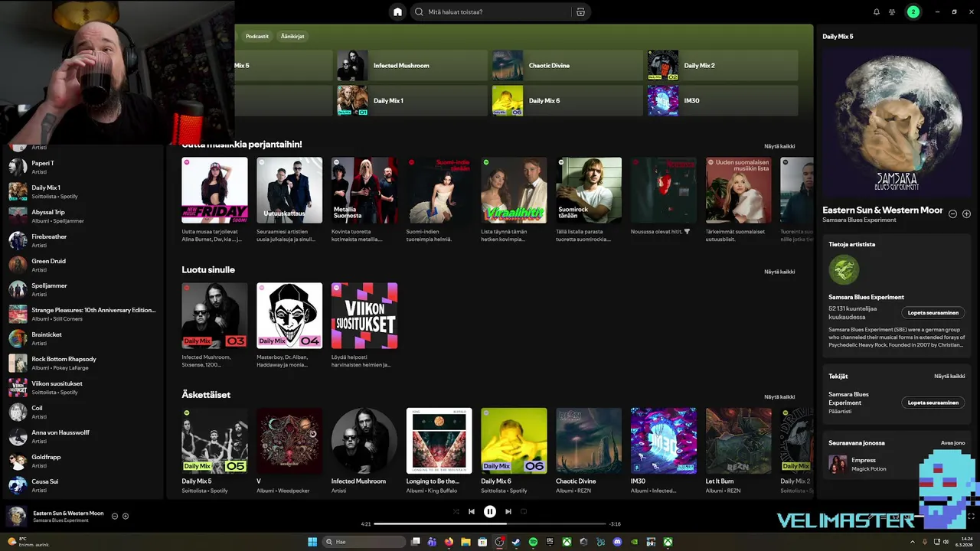
Task: Open the New Music Friday Suomi playlist cover
Action: [x=214, y=191]
